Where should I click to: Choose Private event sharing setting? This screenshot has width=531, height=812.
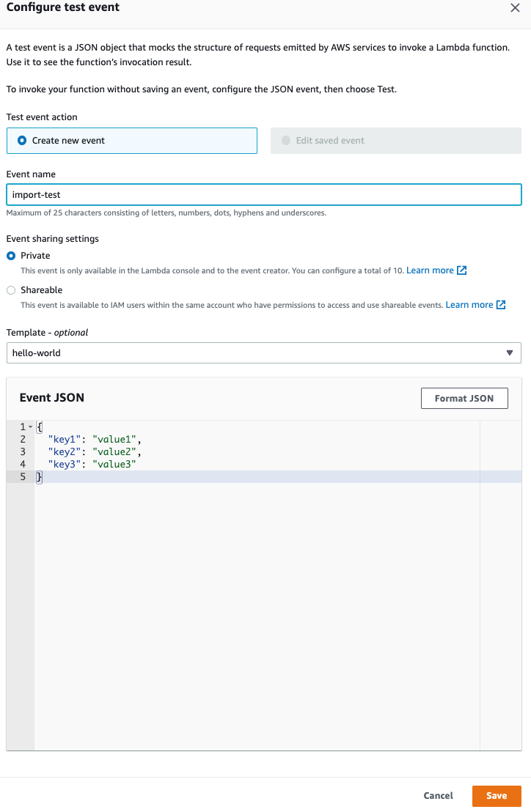point(11,256)
